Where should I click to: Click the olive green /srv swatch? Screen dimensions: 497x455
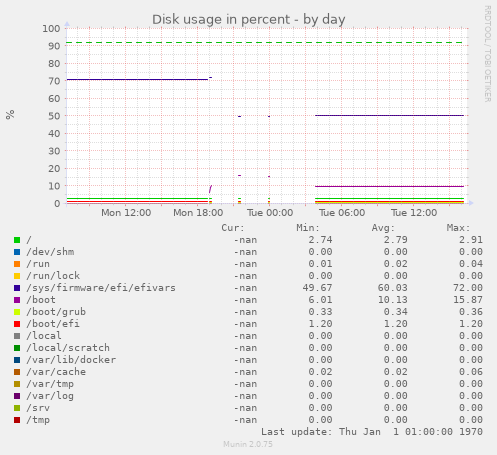17,408
